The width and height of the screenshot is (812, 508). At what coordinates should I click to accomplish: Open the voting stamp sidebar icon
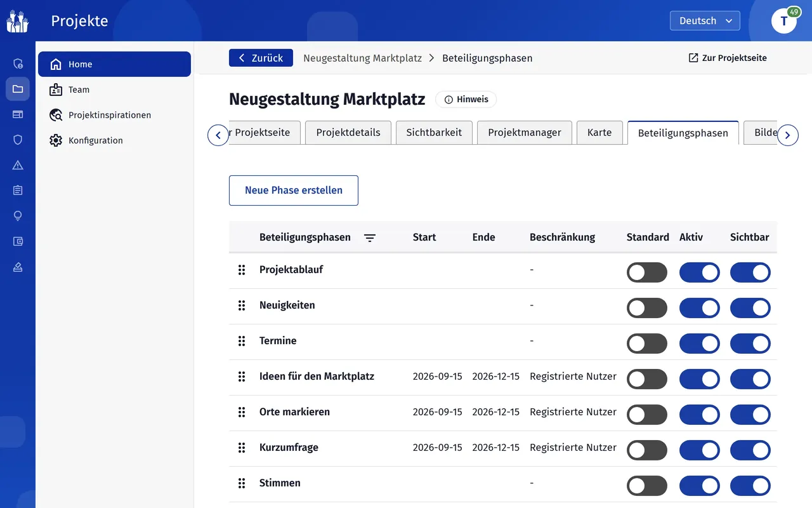point(18,267)
